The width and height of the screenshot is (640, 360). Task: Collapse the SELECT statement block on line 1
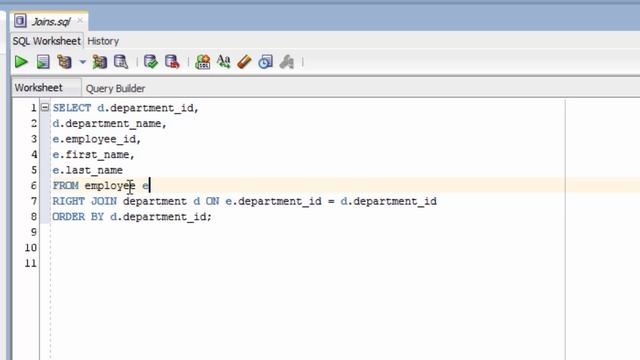coord(45,107)
